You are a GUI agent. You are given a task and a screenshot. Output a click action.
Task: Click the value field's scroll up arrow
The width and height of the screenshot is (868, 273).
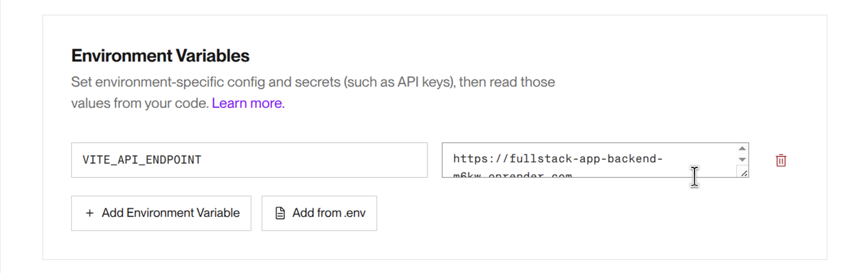742,149
